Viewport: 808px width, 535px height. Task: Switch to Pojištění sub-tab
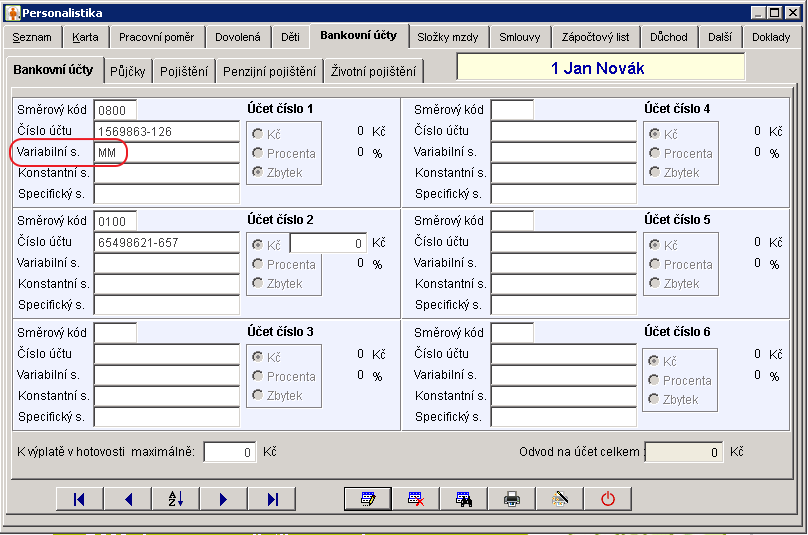(184, 71)
